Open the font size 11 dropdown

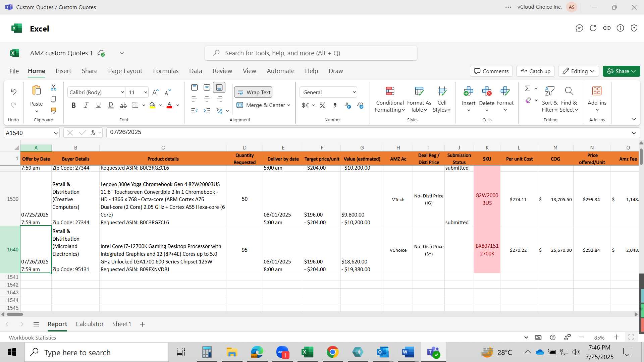point(146,92)
